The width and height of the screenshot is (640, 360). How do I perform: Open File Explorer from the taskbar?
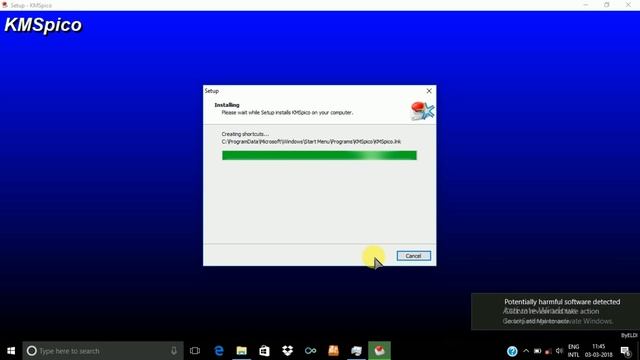tap(242, 351)
